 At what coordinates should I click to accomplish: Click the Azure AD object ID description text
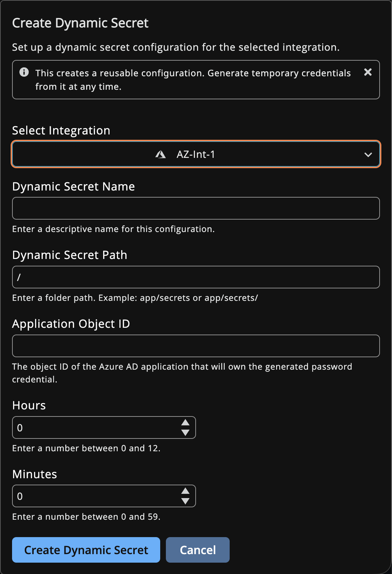click(x=182, y=373)
